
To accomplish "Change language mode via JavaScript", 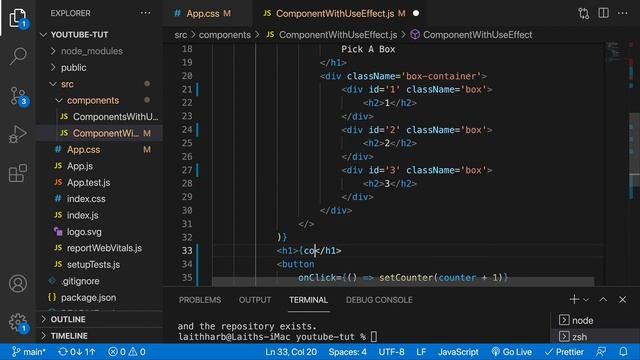I will pyautogui.click(x=458, y=352).
